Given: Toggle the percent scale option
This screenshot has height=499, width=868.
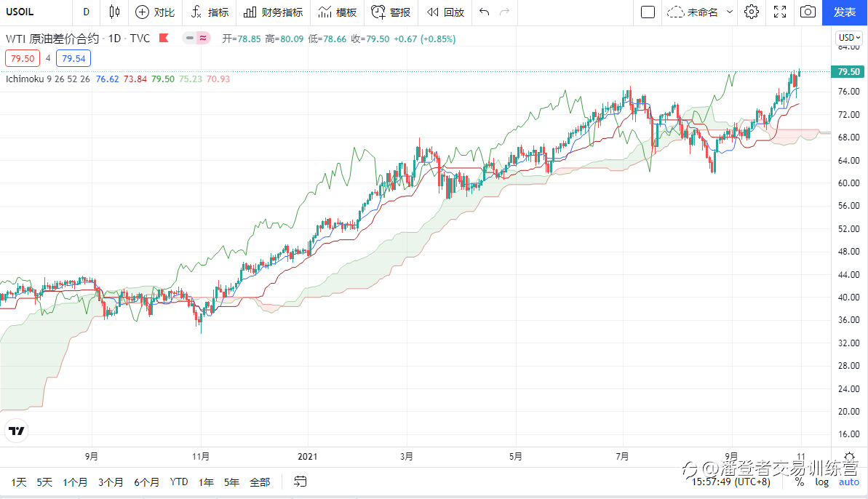Looking at the screenshot, I should (x=799, y=482).
